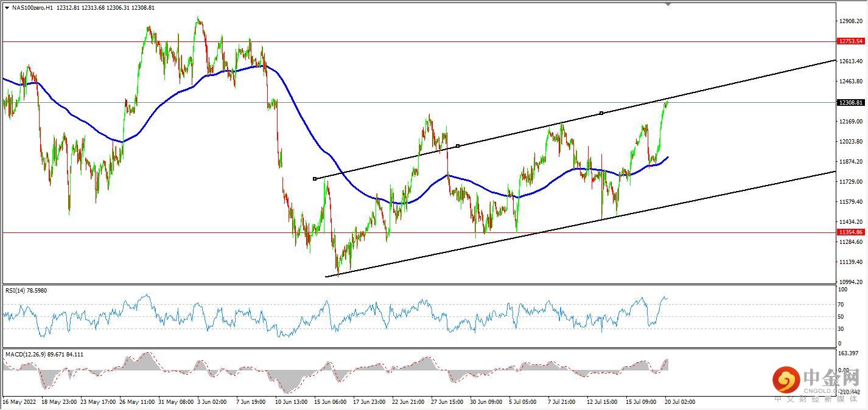Click the 15 Jun 06:00 date label
The image size is (868, 410).
pyautogui.click(x=329, y=402)
